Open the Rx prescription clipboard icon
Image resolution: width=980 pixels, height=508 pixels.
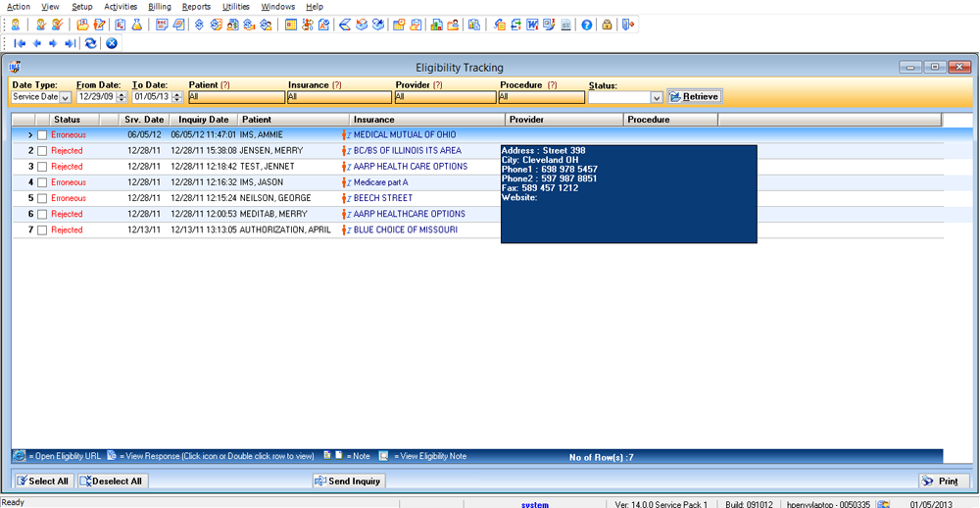[x=120, y=25]
